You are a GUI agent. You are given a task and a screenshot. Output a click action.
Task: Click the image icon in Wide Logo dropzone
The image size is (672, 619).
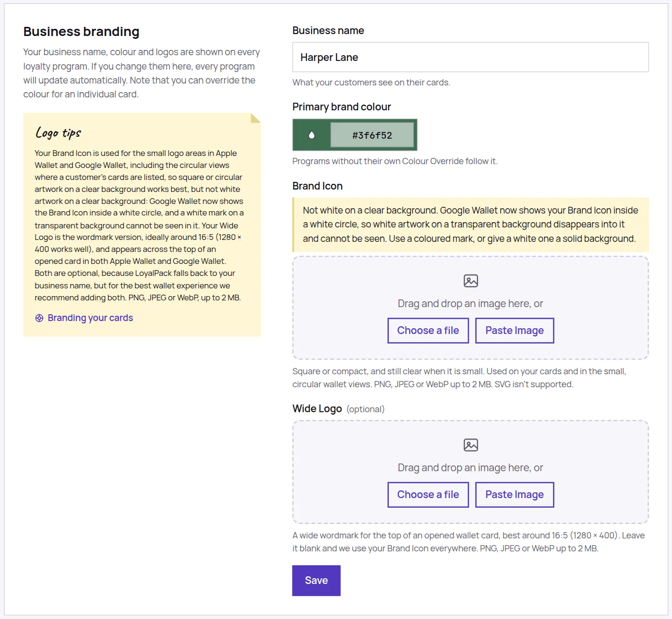[x=471, y=445]
